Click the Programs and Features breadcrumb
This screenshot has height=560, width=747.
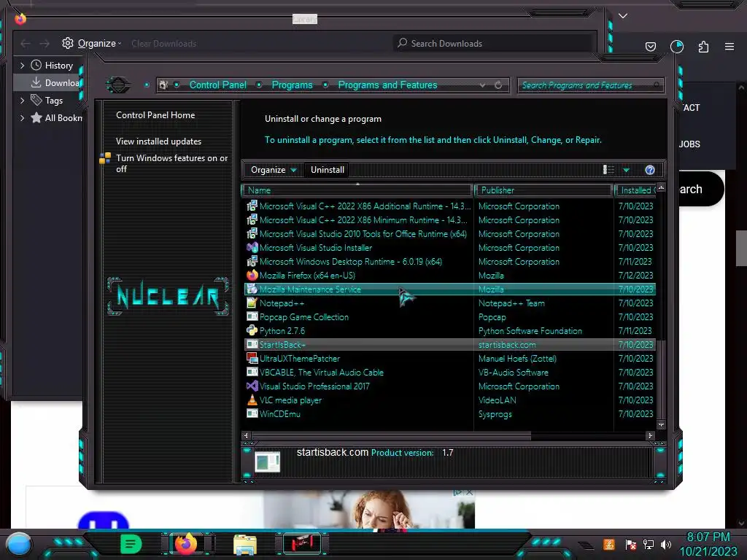(x=387, y=85)
